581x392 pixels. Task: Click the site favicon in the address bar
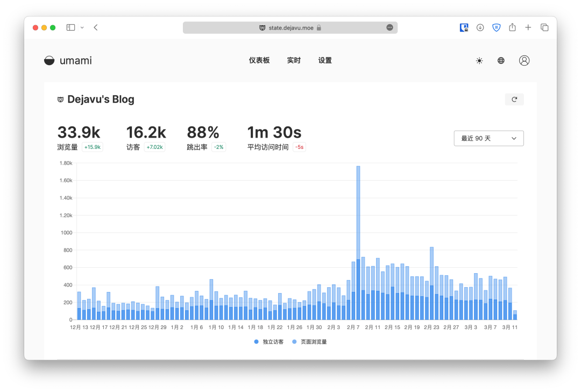(x=263, y=27)
